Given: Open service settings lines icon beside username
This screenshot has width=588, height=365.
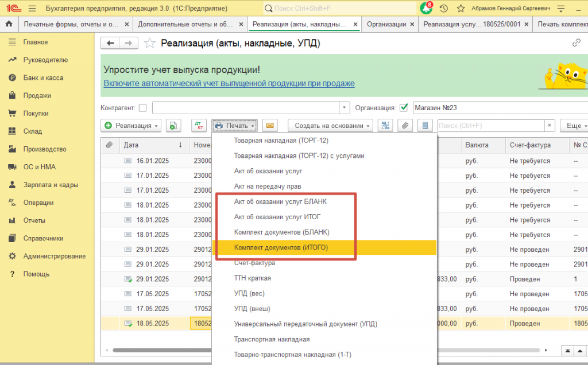Looking at the screenshot, I should pos(561,8).
